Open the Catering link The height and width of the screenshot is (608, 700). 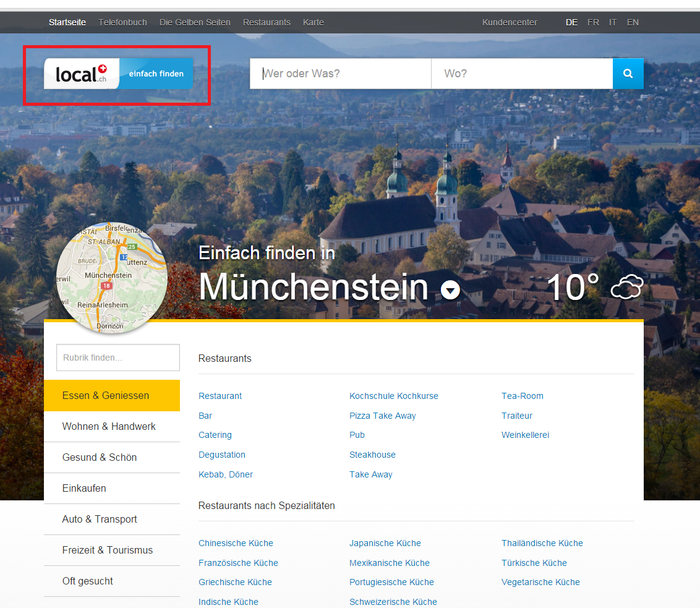(215, 435)
